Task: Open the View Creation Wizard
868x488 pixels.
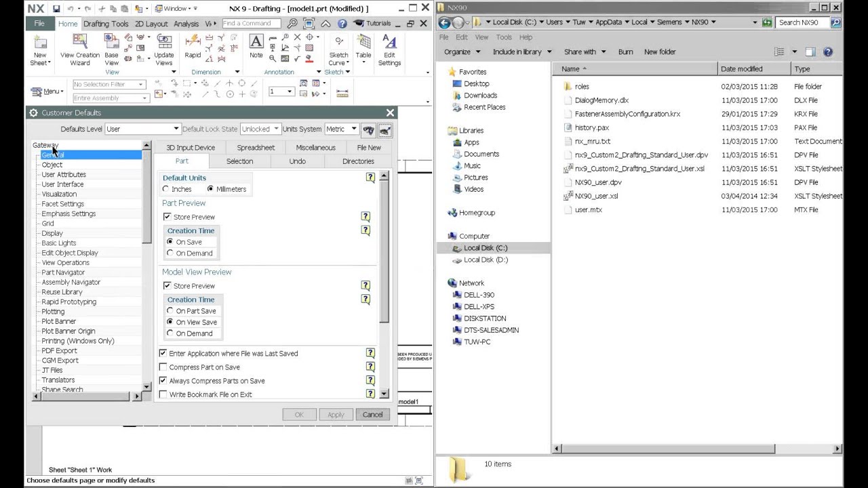Action: (80, 50)
